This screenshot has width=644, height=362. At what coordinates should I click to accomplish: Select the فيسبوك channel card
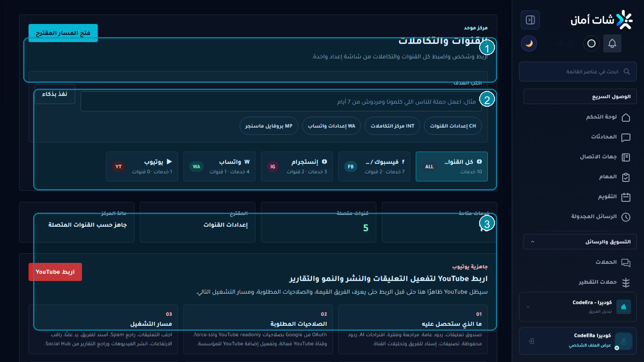(x=374, y=167)
